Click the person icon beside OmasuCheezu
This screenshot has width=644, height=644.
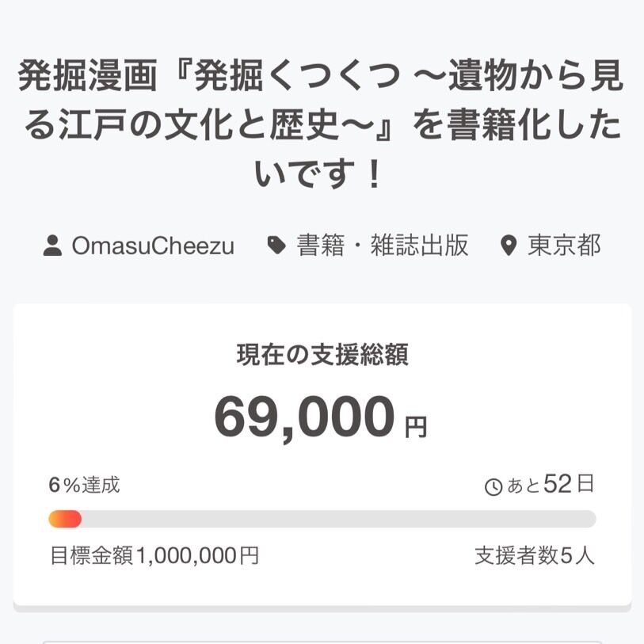click(52, 246)
